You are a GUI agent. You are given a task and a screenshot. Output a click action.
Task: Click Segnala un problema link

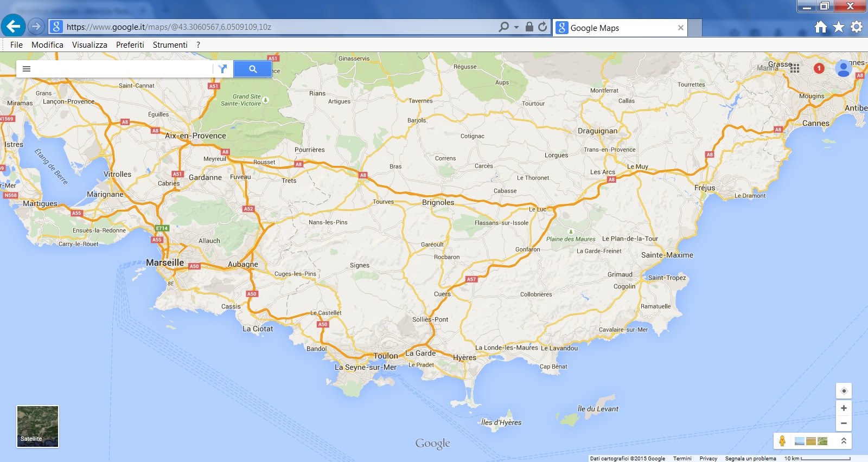click(x=751, y=459)
